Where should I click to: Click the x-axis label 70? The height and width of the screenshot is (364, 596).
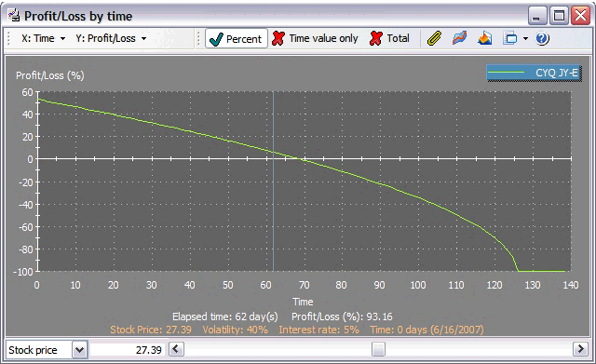[304, 285]
